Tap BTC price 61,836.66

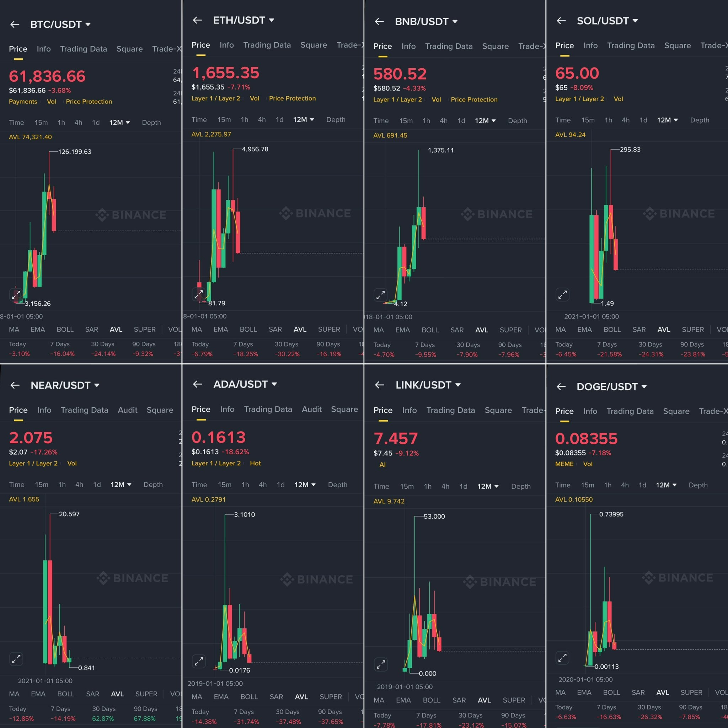[47, 76]
